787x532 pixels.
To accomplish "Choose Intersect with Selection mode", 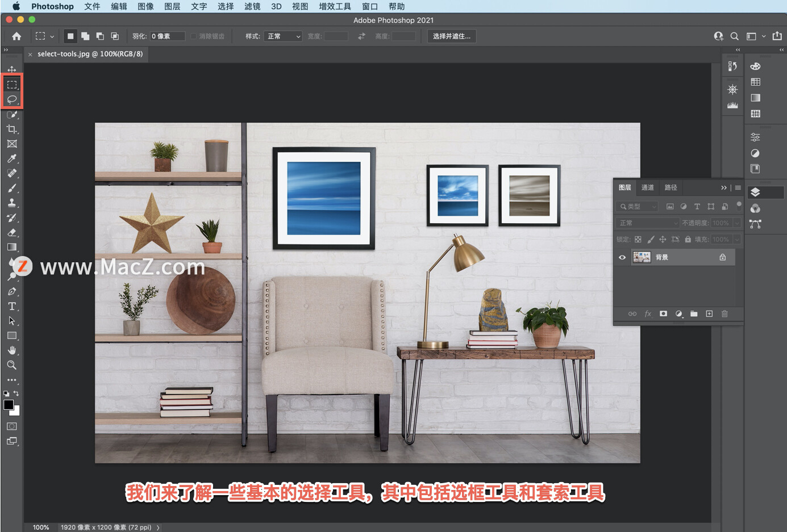I will click(115, 36).
